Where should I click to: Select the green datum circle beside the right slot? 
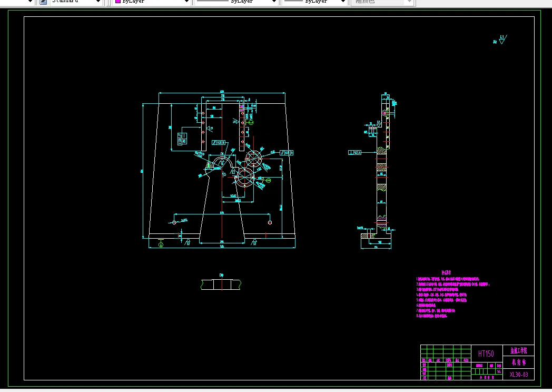(x=251, y=122)
